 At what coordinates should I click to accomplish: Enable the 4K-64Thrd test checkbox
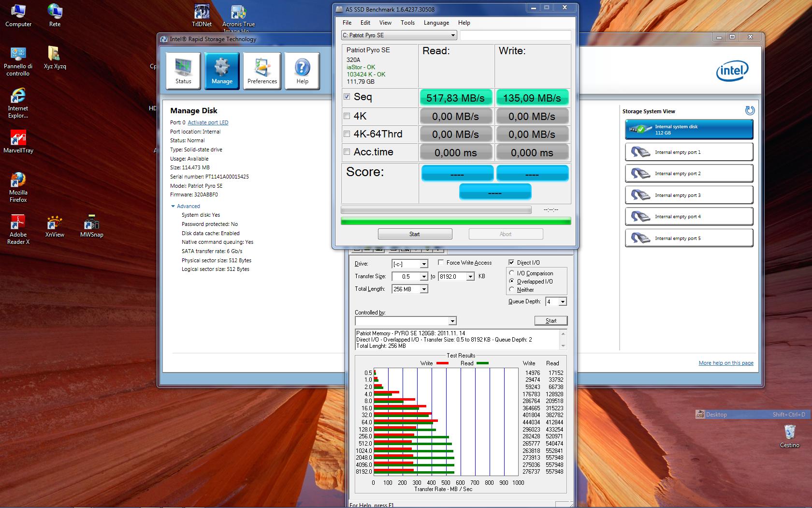click(347, 134)
